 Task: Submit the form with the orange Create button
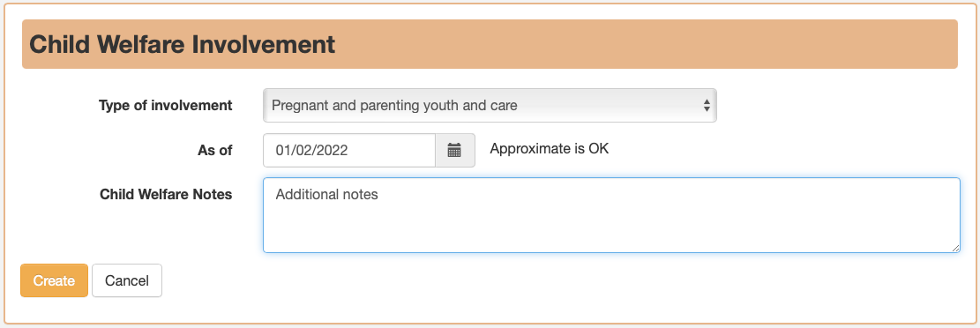point(54,280)
